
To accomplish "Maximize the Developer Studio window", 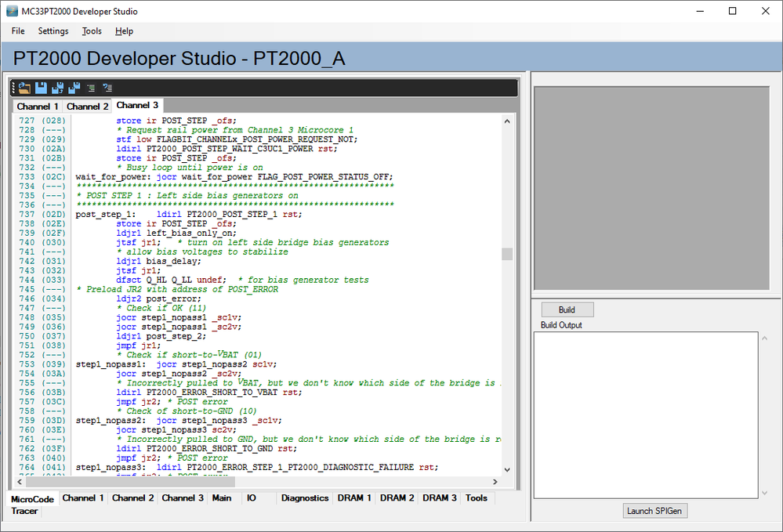I will 733,11.
